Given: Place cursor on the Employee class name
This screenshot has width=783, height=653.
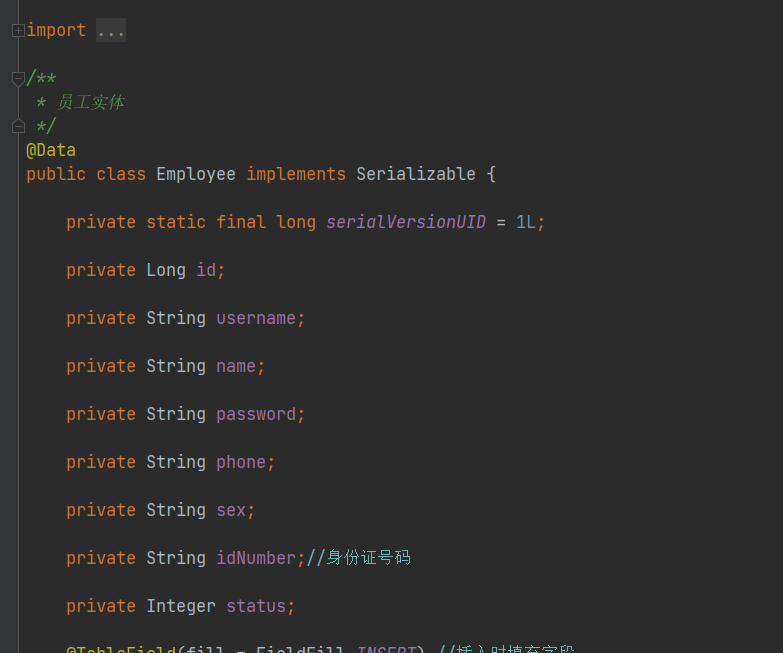Looking at the screenshot, I should coord(196,174).
